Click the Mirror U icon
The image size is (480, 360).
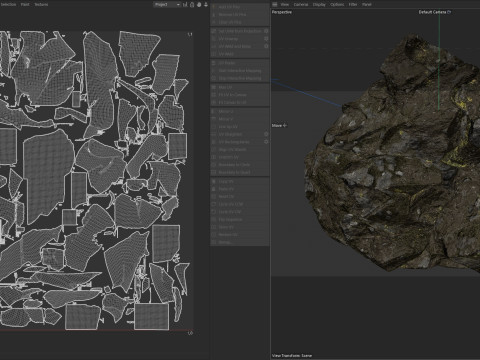point(214,111)
